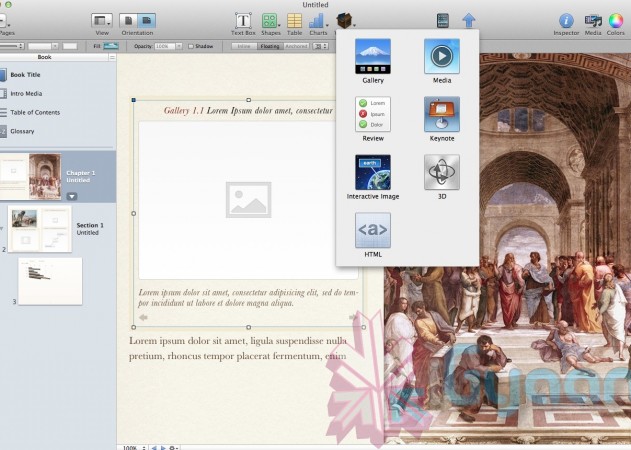The height and width of the screenshot is (450, 631).
Task: Select the Section 1 page thumbnail
Action: point(40,228)
